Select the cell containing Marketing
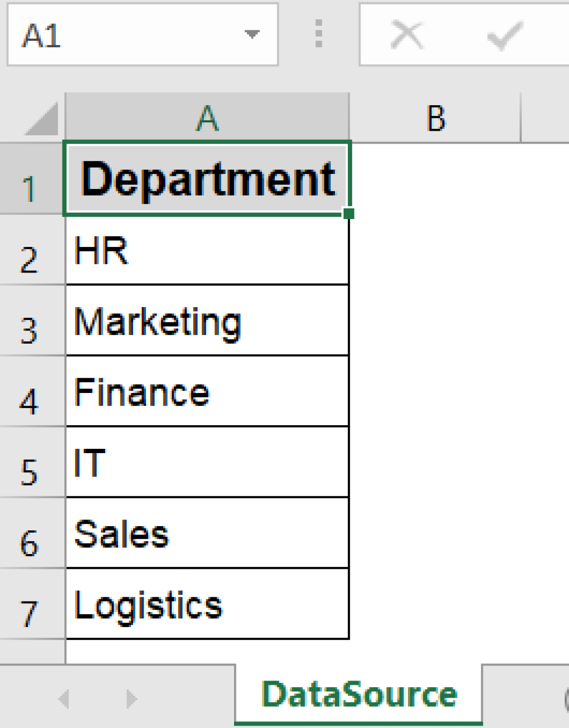Screen dimensions: 569x728 click(x=207, y=320)
